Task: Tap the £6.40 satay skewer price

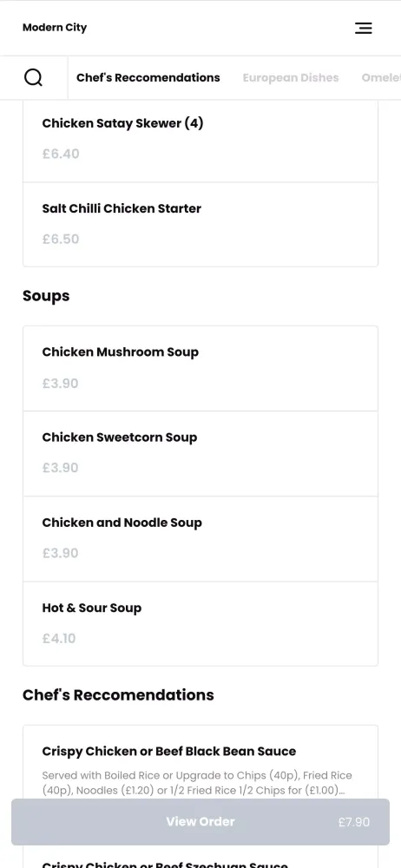Action: 61,154
